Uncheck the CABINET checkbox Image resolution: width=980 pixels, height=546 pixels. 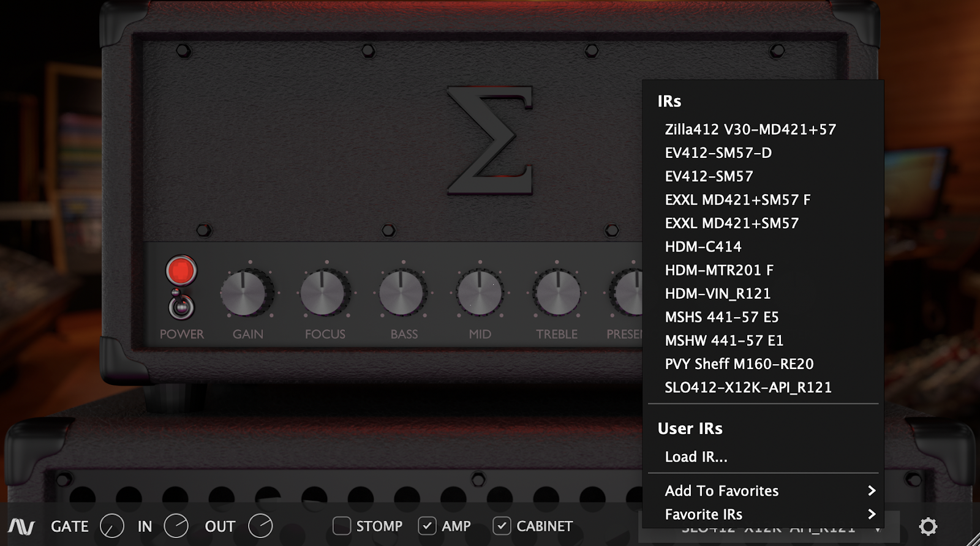pos(502,526)
